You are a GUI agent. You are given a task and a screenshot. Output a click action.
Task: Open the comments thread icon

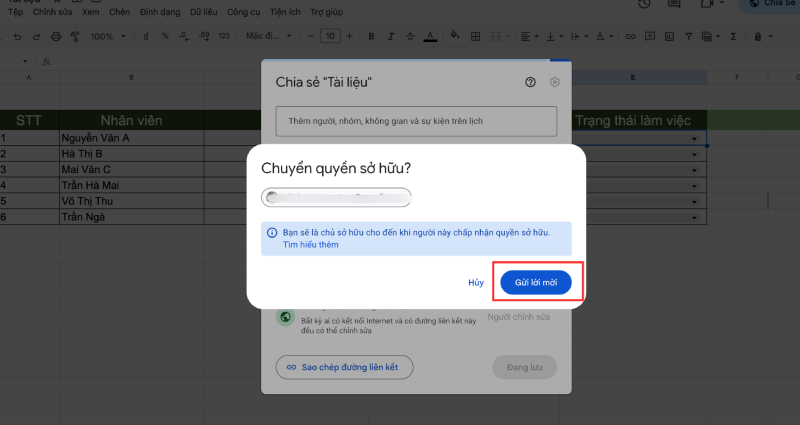(674, 4)
